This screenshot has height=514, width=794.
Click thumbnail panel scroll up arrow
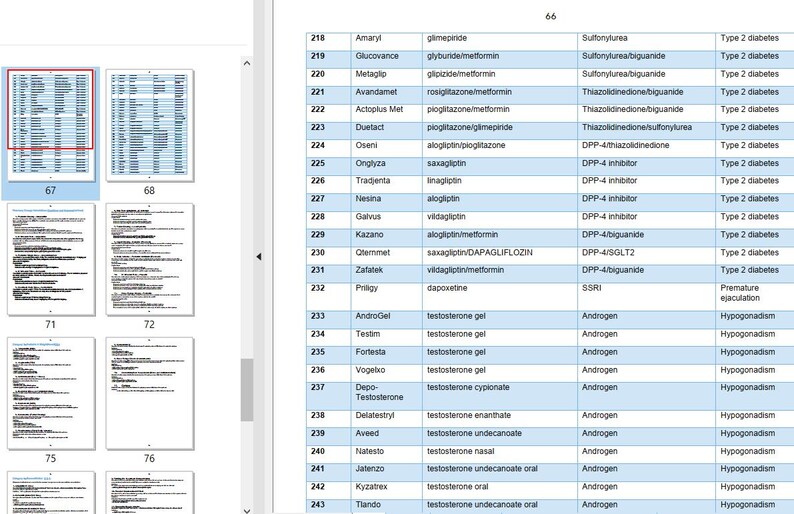247,63
